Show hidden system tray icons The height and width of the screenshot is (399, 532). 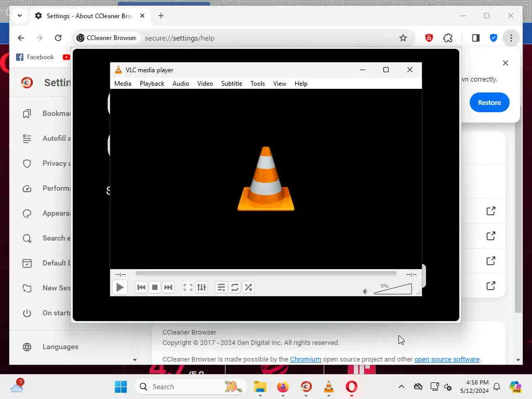tap(402, 387)
